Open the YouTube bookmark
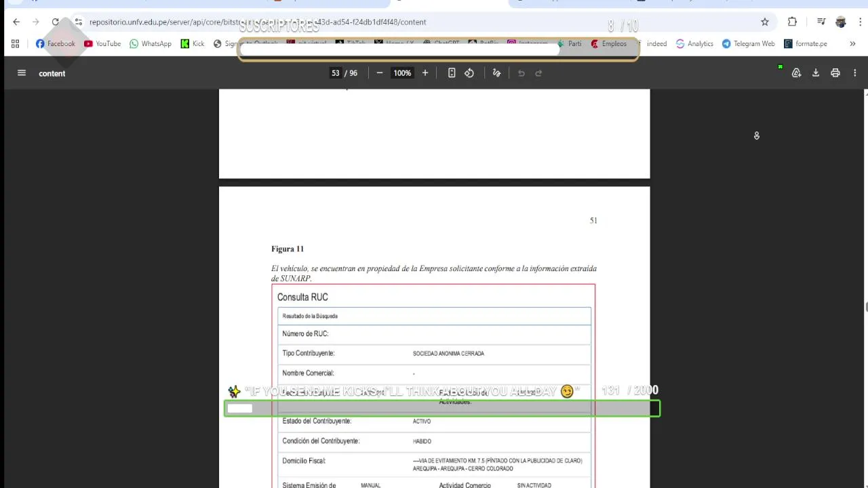 [102, 43]
